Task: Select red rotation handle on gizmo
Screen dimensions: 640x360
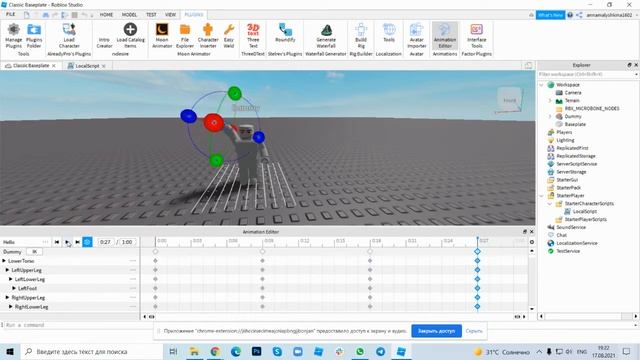Action: 213,122
